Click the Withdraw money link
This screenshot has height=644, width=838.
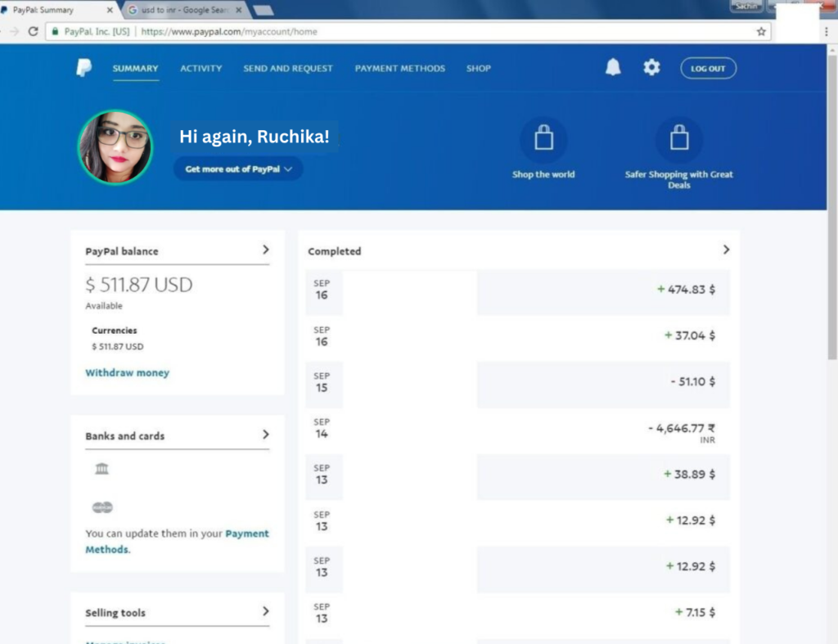coord(127,373)
